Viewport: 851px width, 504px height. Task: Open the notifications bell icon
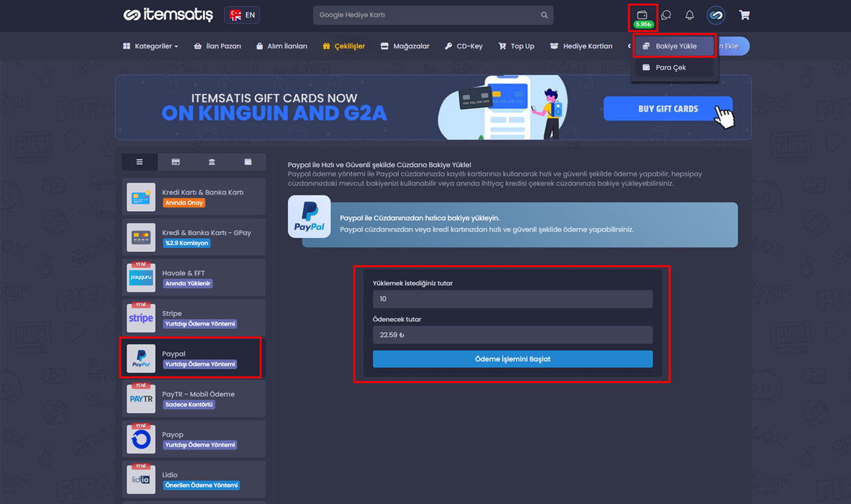(690, 15)
